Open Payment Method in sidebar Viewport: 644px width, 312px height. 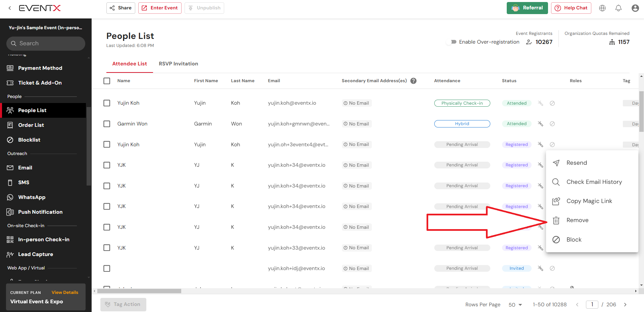click(x=43, y=68)
